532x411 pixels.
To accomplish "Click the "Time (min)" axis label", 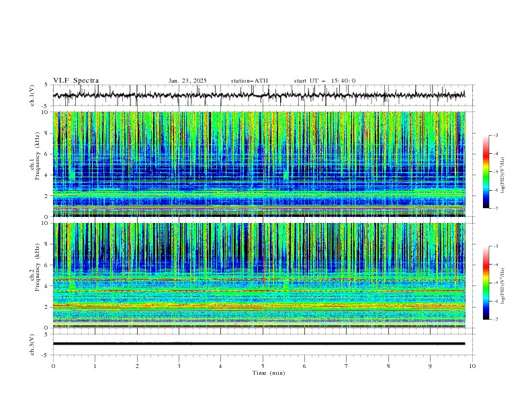I will [269, 373].
